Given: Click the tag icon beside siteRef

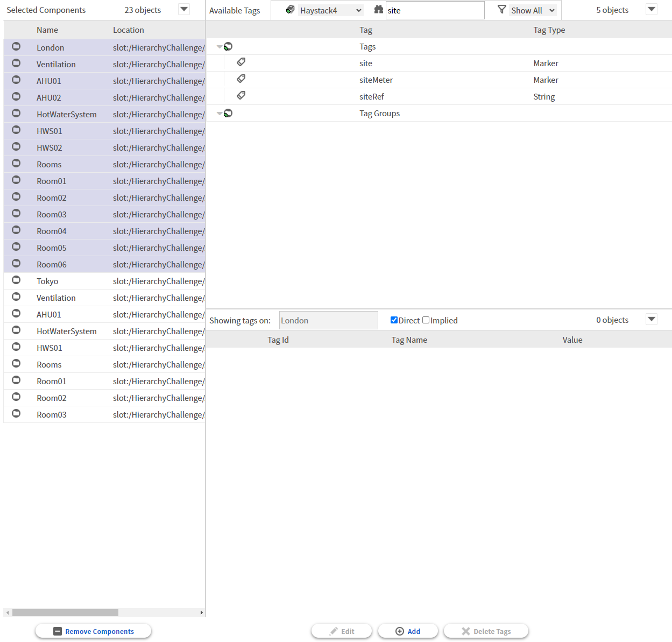Looking at the screenshot, I should pyautogui.click(x=241, y=96).
